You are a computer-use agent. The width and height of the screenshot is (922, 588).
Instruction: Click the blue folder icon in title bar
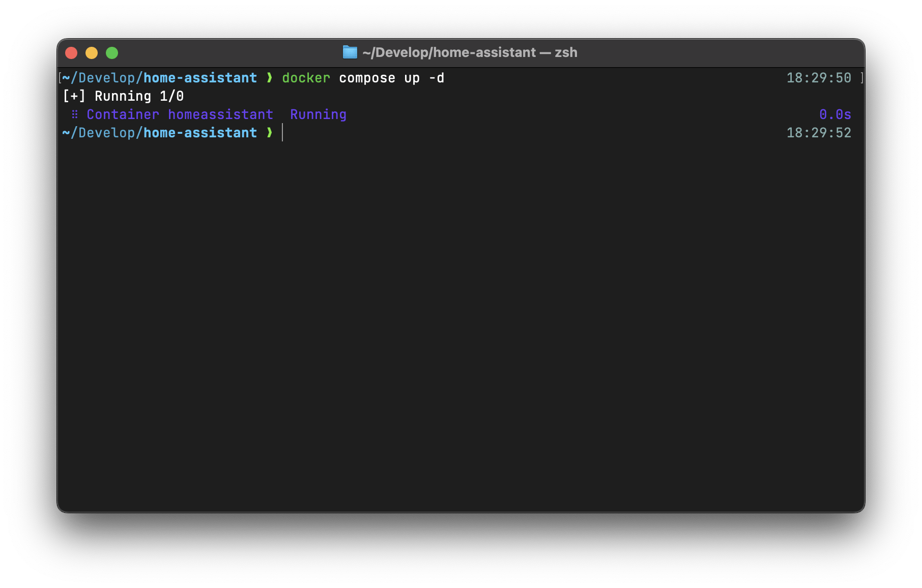click(350, 52)
